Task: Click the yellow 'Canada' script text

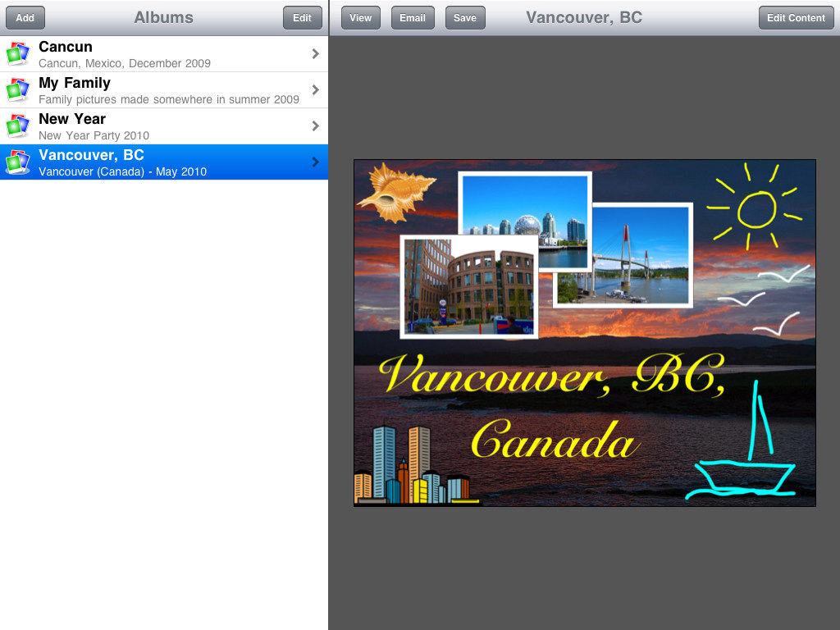Action: coord(555,440)
